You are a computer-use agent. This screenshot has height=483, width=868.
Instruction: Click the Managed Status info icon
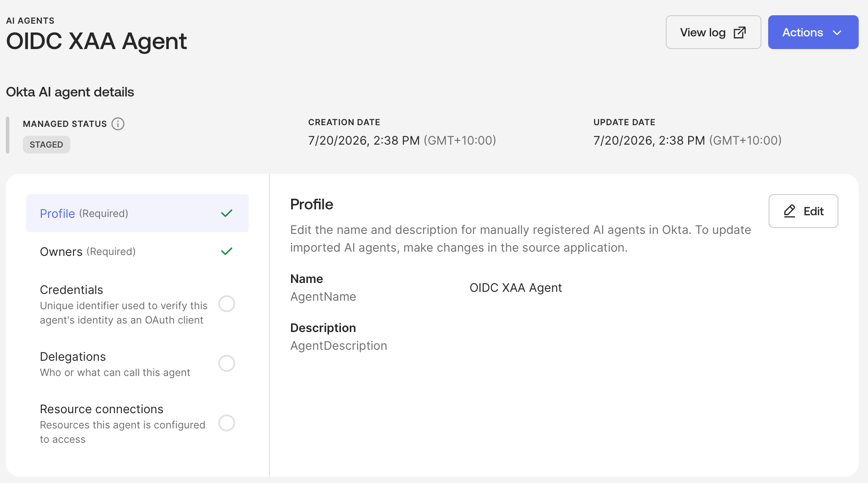point(118,124)
